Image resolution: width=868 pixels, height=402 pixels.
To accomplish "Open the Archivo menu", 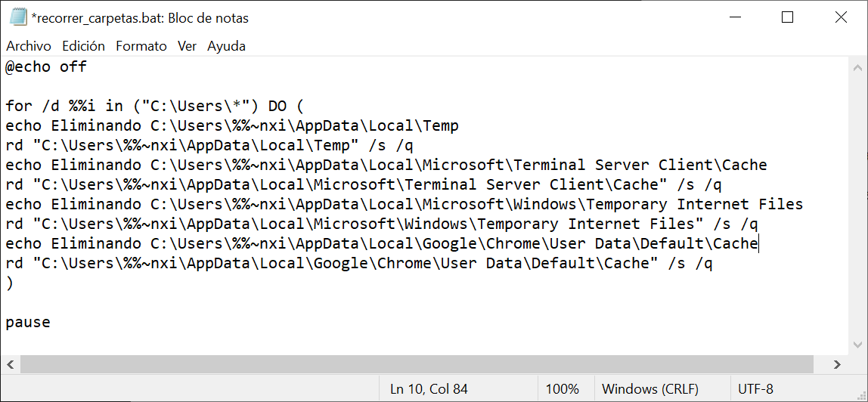I will click(x=28, y=46).
